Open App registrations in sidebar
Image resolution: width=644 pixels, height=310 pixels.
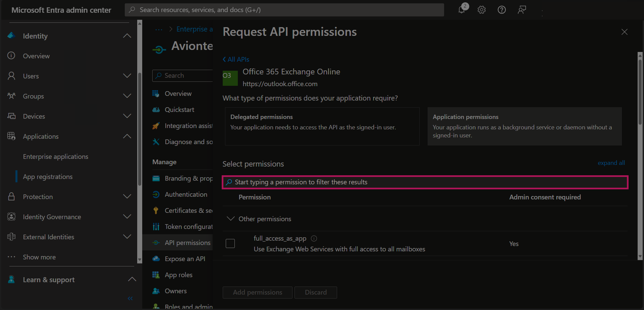48,177
